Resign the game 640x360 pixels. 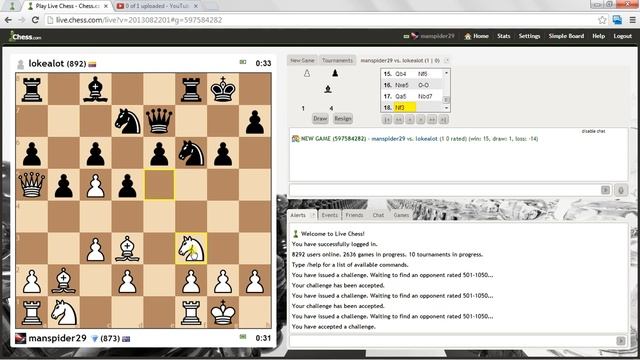coord(342,119)
